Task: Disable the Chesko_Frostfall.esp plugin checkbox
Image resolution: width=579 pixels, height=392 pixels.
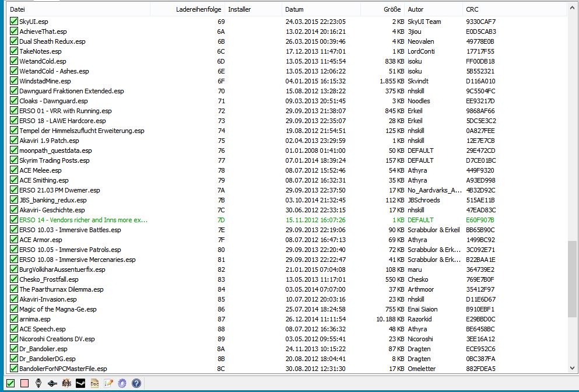Action: tap(14, 279)
